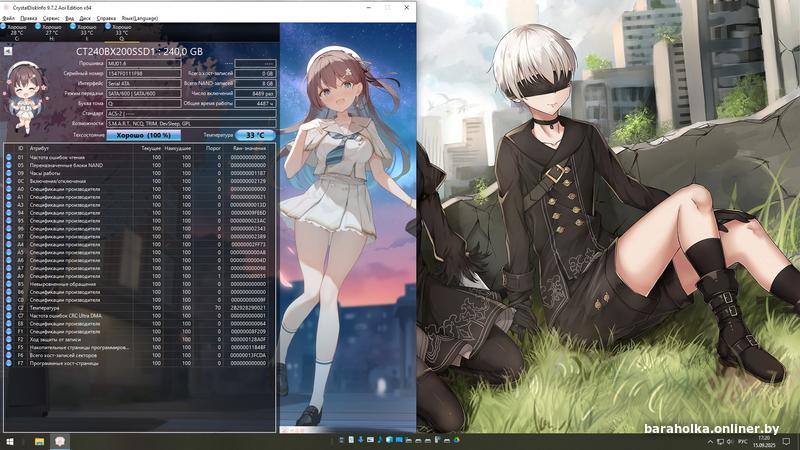Click the Serial ATA interface field

coord(143,83)
